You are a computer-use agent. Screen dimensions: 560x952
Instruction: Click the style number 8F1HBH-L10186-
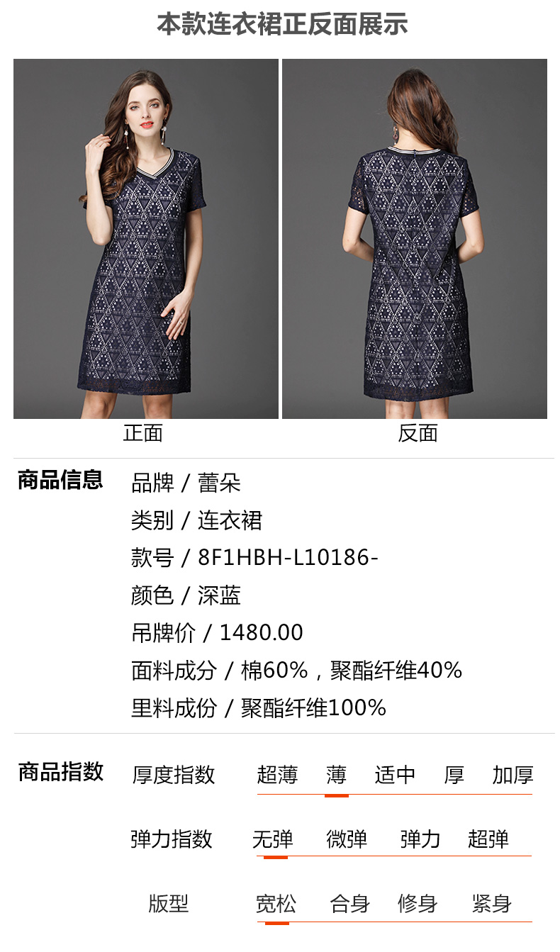pos(288,558)
